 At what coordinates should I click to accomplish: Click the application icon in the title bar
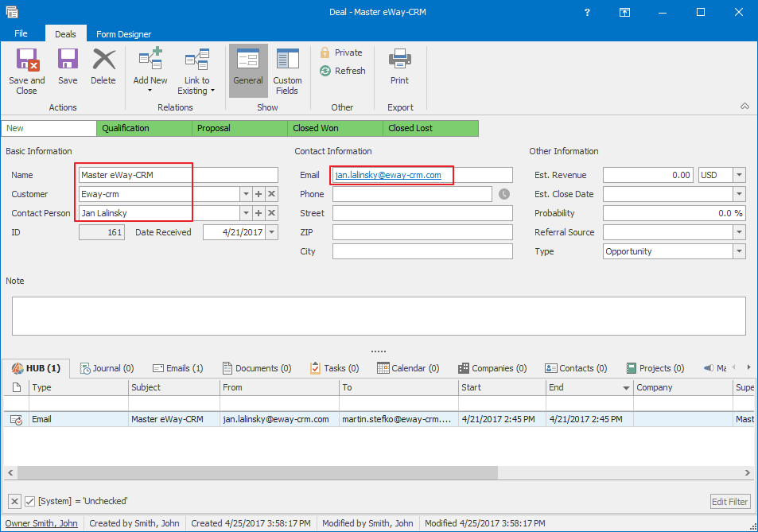point(12,12)
